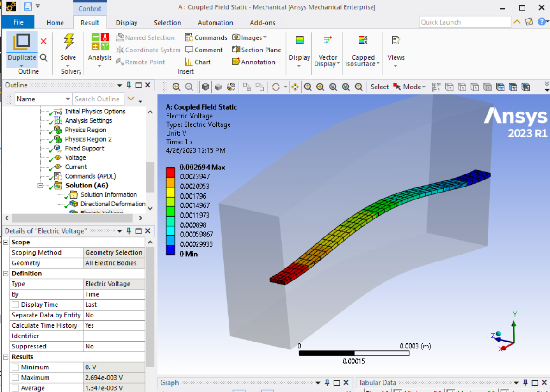Insert a Commands object
Viewport: 550px width, 392px height.
click(x=206, y=37)
